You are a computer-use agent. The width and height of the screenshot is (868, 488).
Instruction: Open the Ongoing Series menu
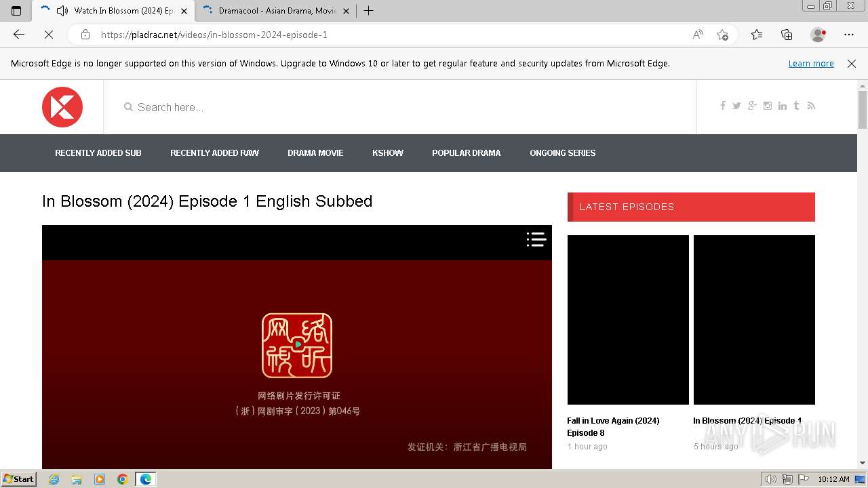[563, 153]
